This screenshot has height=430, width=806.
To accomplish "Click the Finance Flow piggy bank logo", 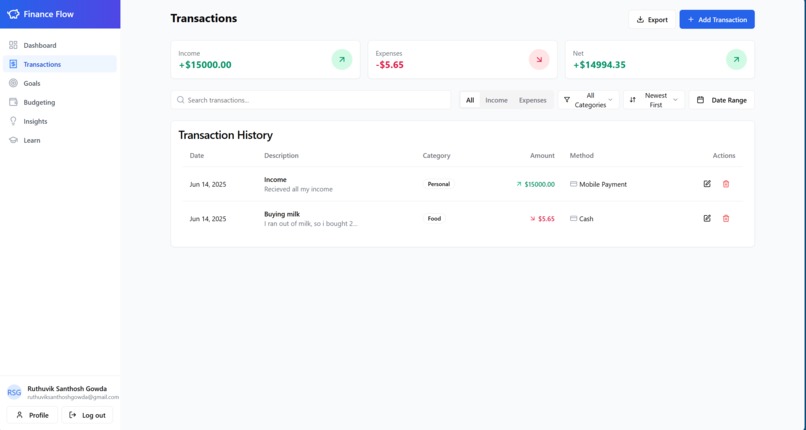I will pyautogui.click(x=13, y=14).
